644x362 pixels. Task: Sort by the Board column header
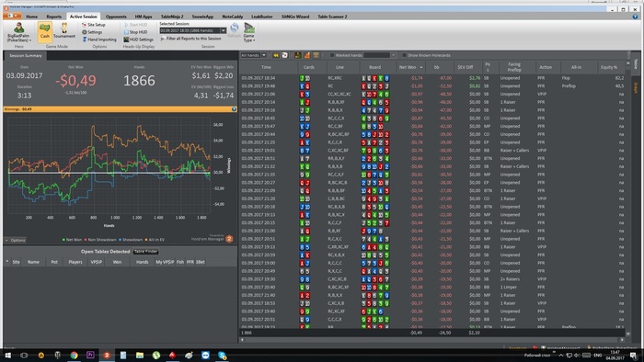tap(374, 67)
